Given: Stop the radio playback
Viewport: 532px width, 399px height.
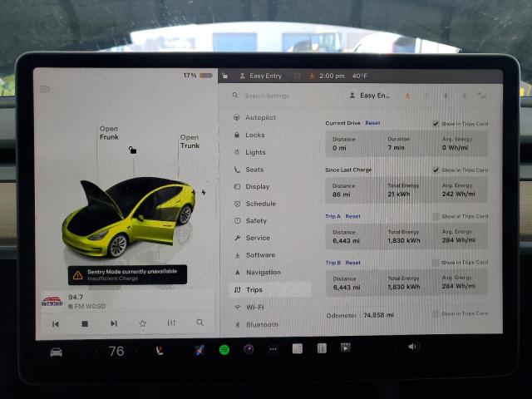Looking at the screenshot, I should click(x=85, y=323).
